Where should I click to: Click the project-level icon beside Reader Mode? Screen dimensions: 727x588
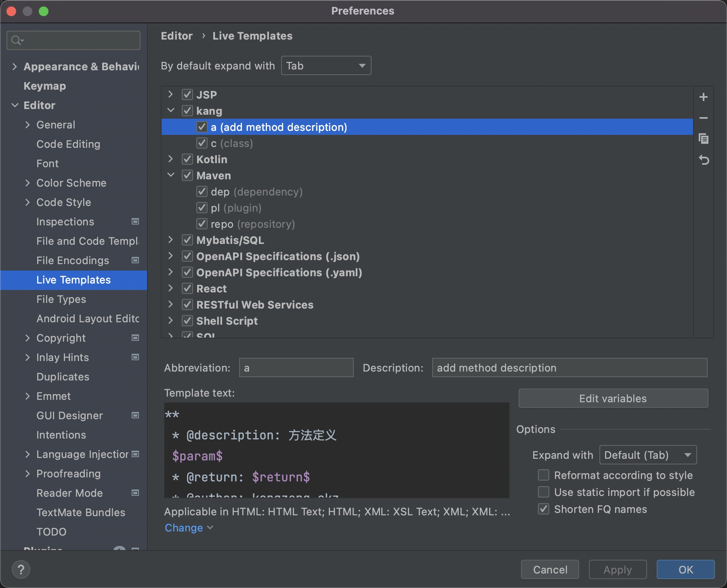tap(135, 493)
